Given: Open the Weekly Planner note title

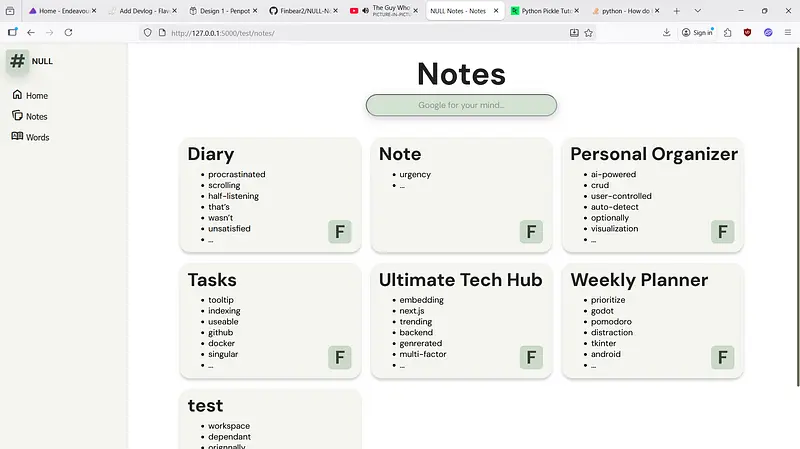Looking at the screenshot, I should (638, 280).
